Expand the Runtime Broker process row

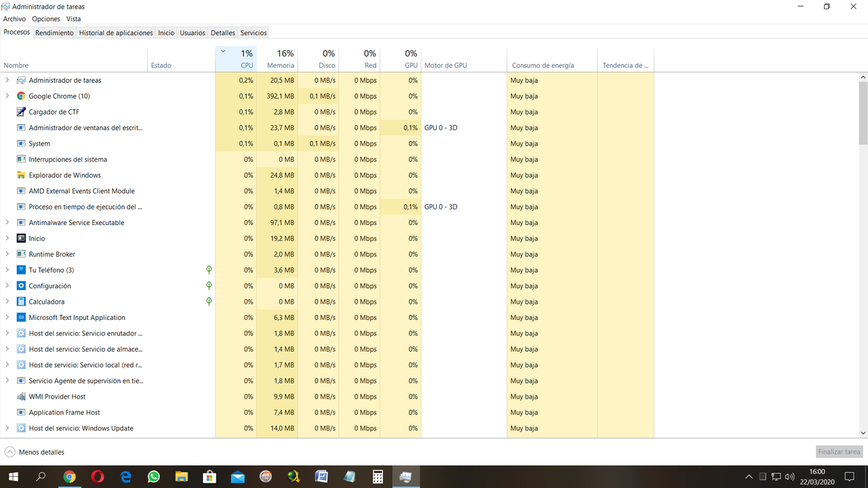[7, 254]
